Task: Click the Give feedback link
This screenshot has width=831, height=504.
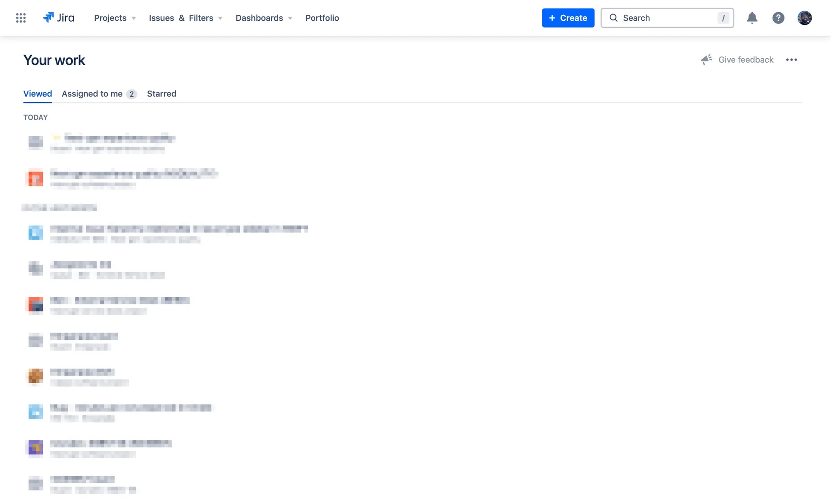Action: click(x=746, y=60)
